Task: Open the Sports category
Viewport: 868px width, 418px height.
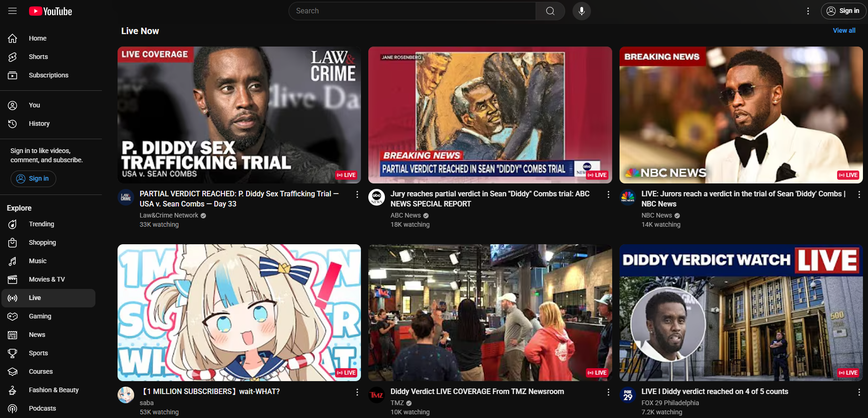Action: coord(48,353)
